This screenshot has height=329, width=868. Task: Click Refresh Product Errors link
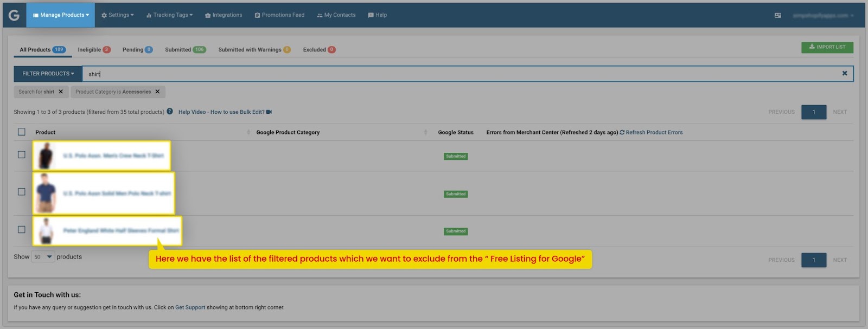[x=651, y=132]
